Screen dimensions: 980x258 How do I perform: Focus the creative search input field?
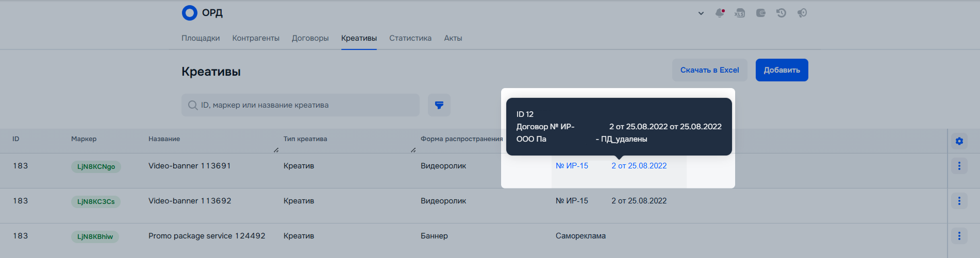tap(304, 105)
